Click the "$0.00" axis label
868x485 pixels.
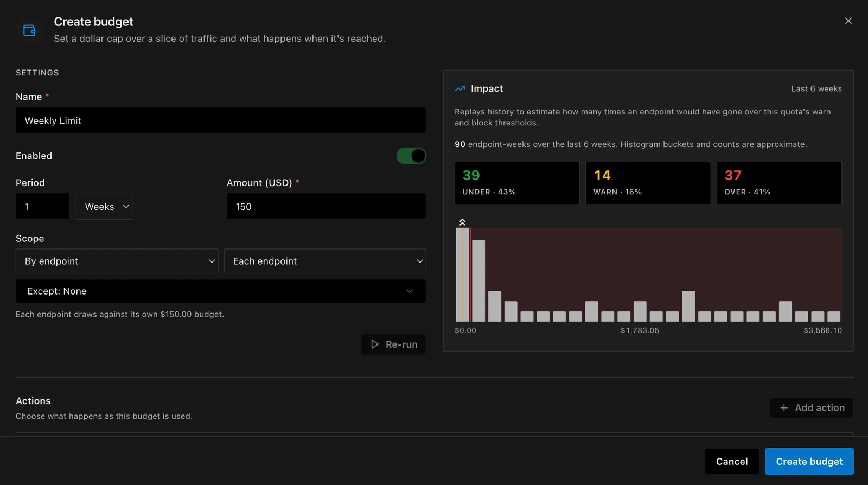465,330
